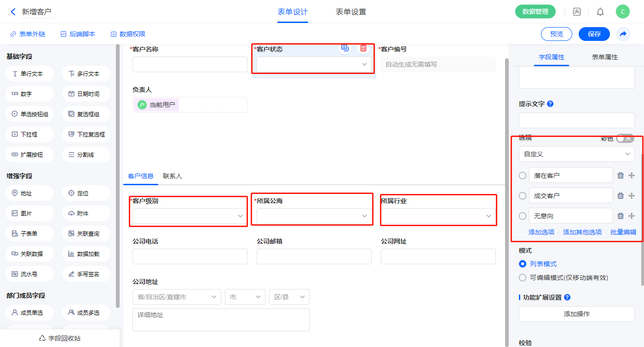Click the 批量编辑 link
The image size is (644, 347).
(623, 232)
